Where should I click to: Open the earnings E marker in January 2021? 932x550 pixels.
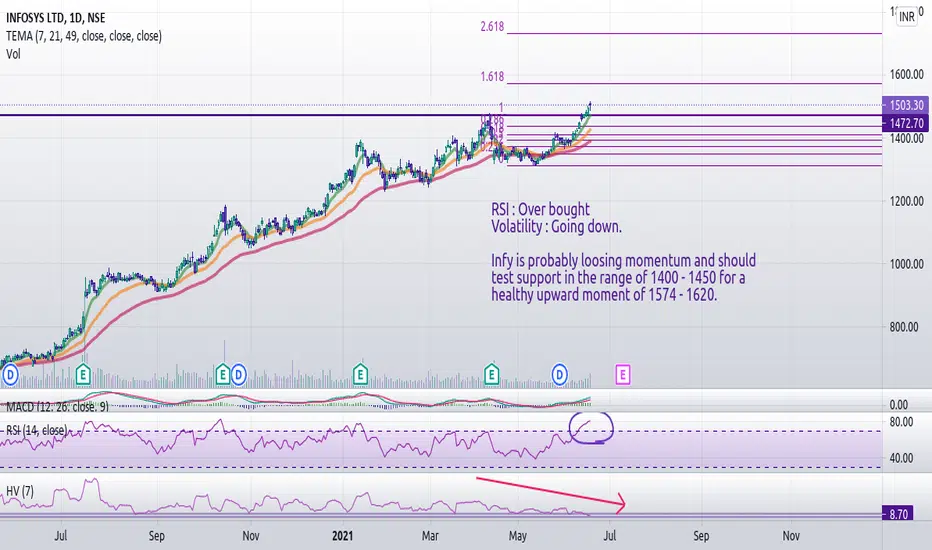360,375
